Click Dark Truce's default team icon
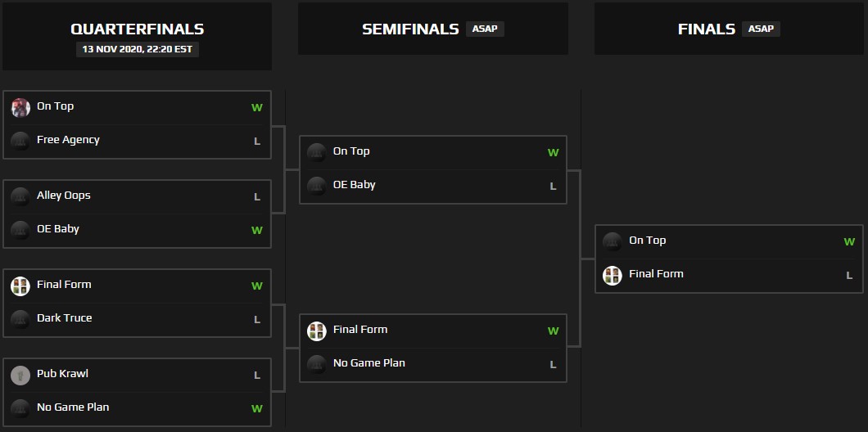Viewport: 868px width, 432px height. 20,319
